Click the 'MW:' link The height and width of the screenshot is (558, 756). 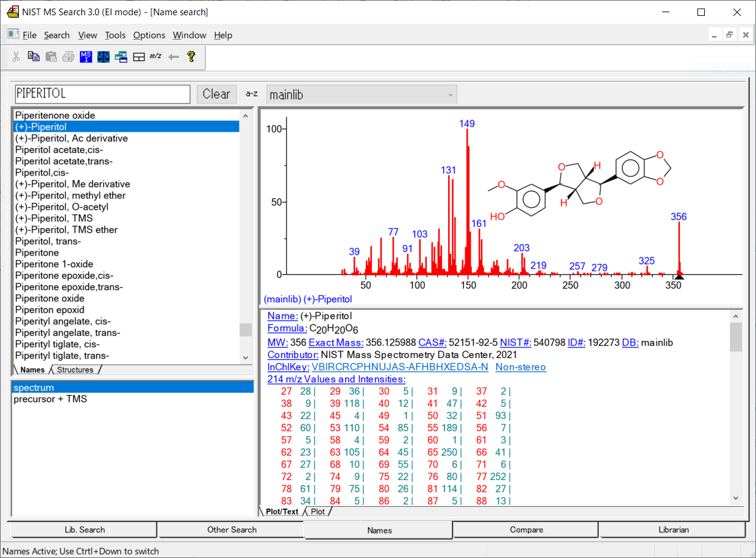pyautogui.click(x=277, y=343)
